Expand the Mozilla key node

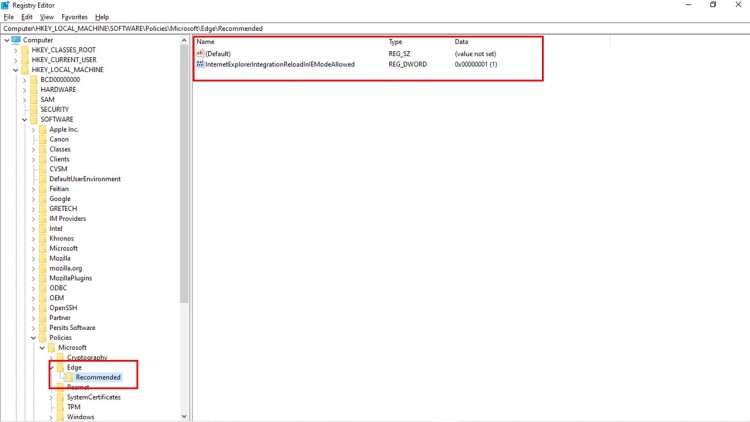click(33, 258)
